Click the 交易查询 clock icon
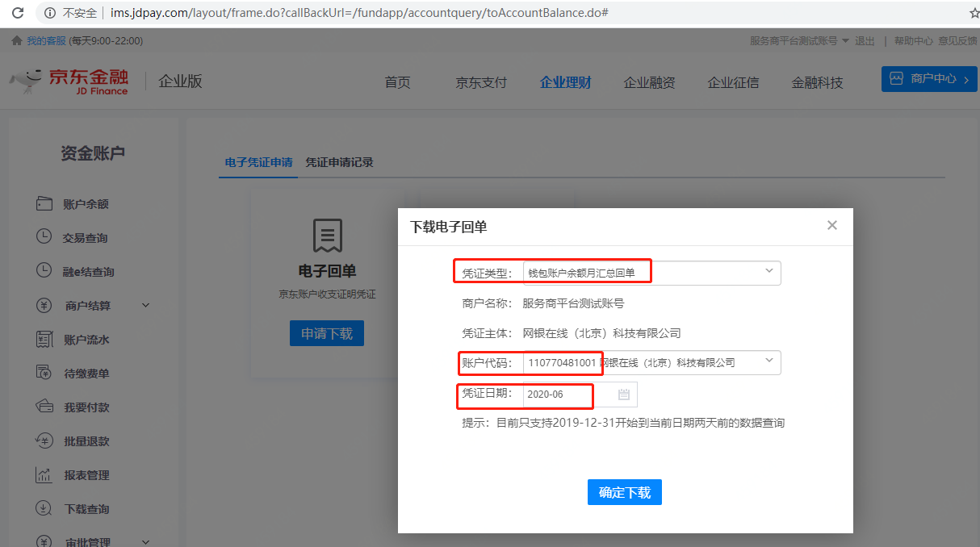Viewport: 980px width, 547px height. pyautogui.click(x=44, y=237)
